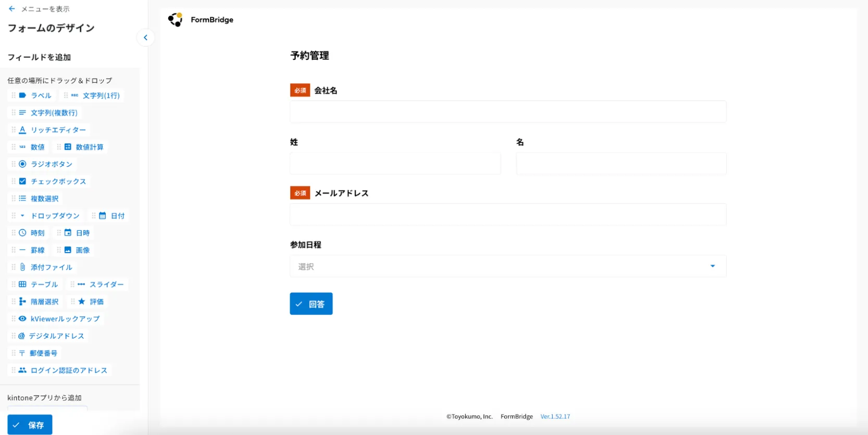The width and height of the screenshot is (868, 435).
Task: Select the 時刻 clock field
Action: coord(28,233)
